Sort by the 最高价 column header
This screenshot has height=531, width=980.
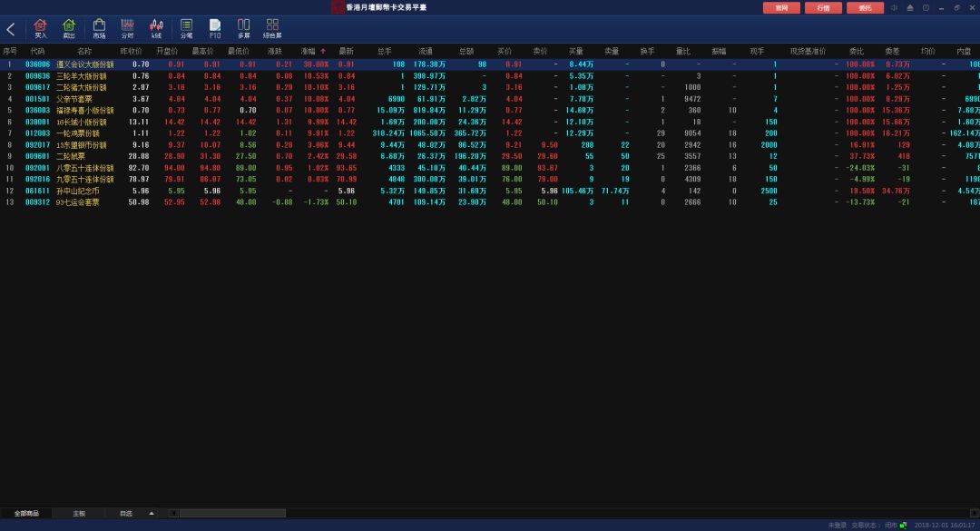[202, 52]
